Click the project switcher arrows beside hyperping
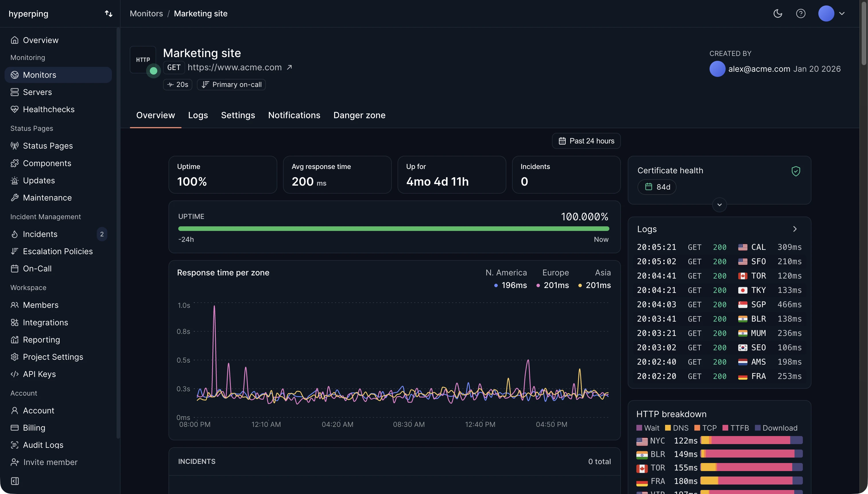The height and width of the screenshot is (494, 868). coord(108,13)
